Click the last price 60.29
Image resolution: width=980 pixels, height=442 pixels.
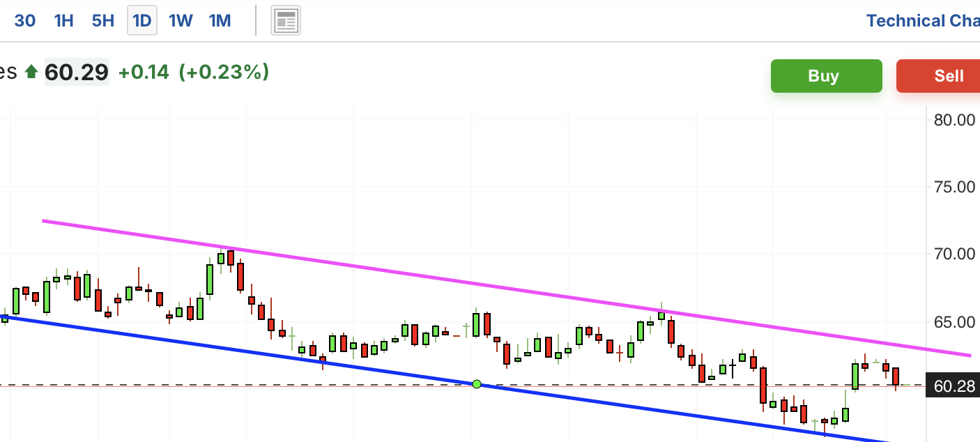tap(77, 72)
